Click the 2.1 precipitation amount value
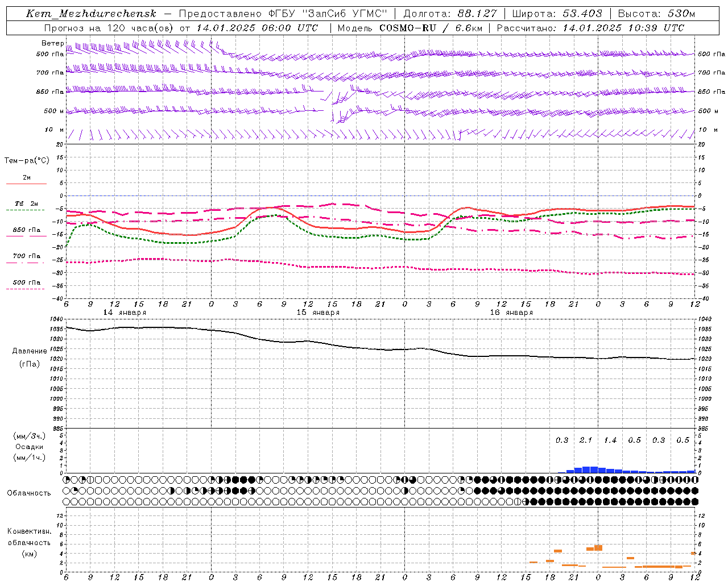Image resolution: width=728 pixels, height=582 pixels. click(586, 440)
